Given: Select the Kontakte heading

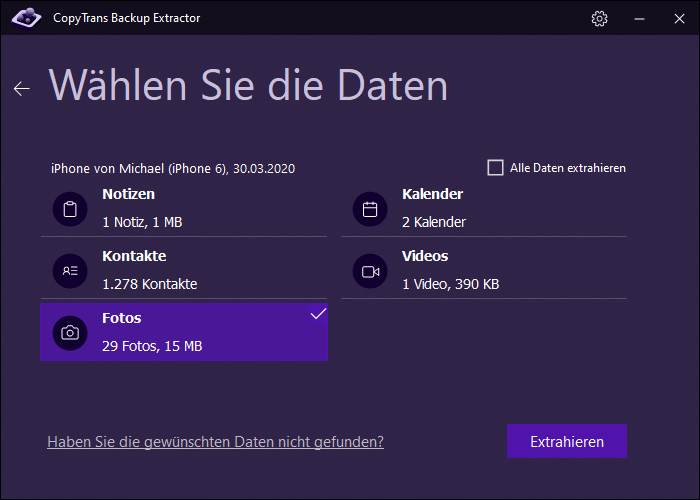Looking at the screenshot, I should coord(134,256).
